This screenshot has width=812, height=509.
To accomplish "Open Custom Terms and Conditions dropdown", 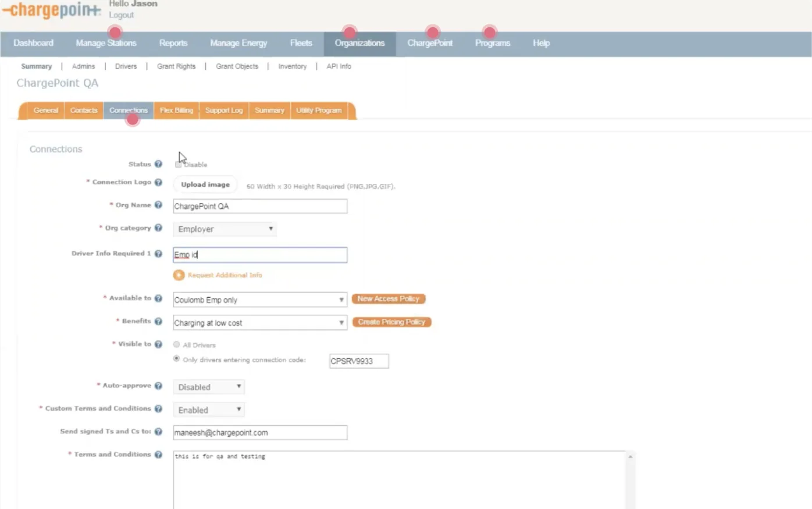I will 209,410.
